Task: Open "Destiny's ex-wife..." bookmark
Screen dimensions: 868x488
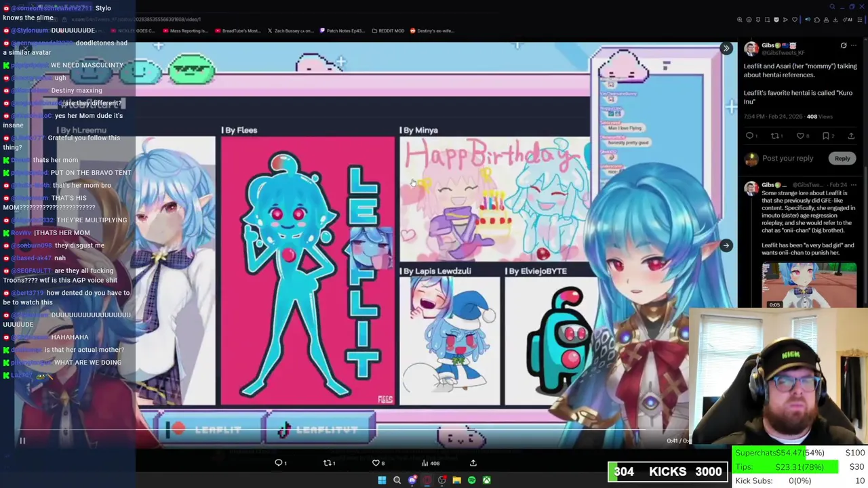Action: tap(432, 30)
